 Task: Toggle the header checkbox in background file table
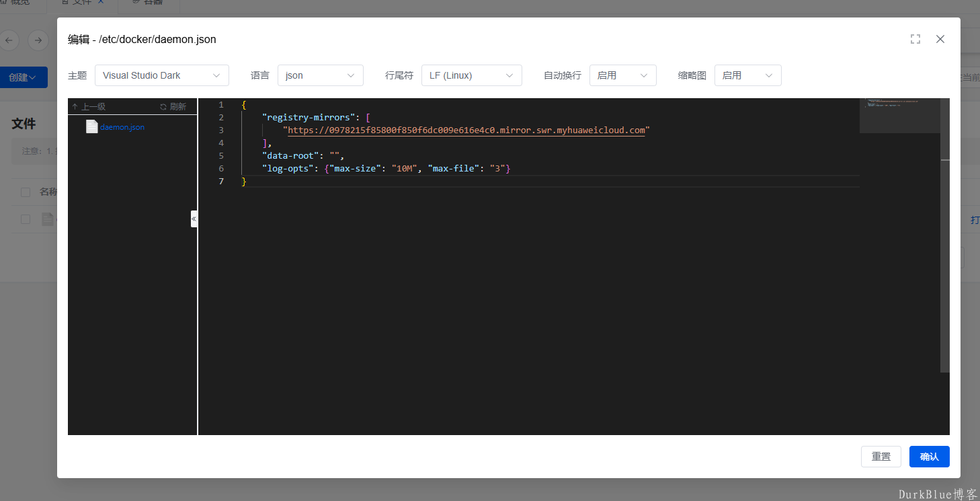click(x=26, y=192)
